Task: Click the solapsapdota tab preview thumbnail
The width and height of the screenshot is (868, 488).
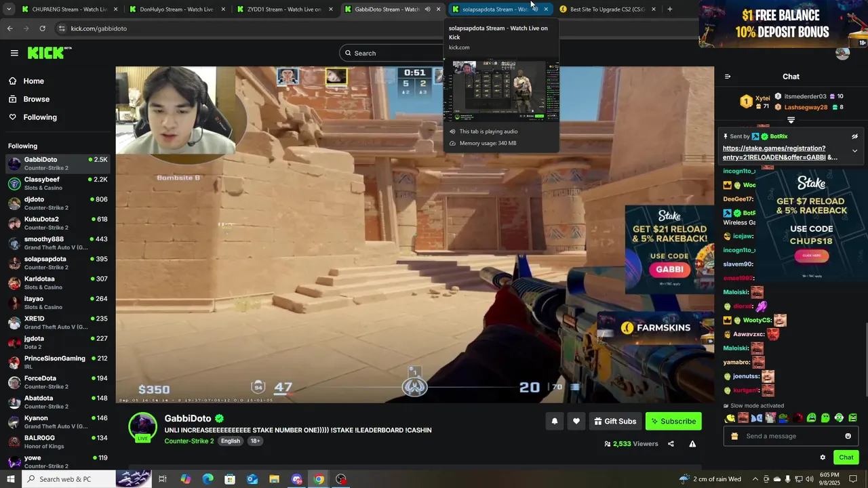Action: [501, 91]
